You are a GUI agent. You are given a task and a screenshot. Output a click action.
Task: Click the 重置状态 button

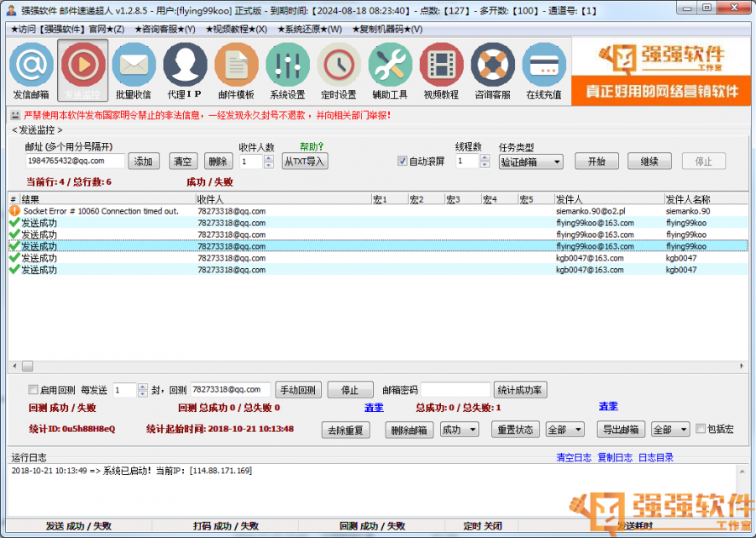[x=516, y=430]
